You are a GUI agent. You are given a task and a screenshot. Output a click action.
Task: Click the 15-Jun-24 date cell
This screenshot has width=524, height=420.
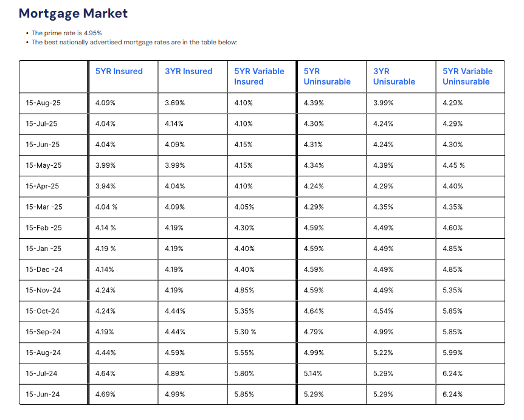click(43, 394)
